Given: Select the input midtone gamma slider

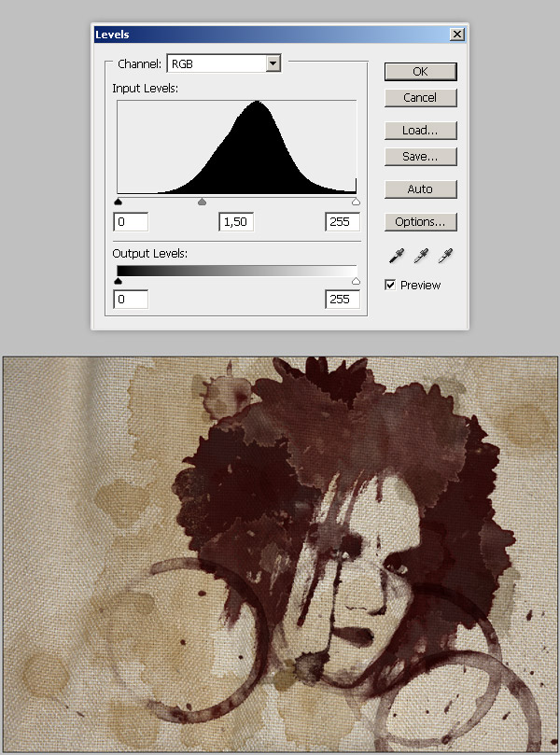Looking at the screenshot, I should coord(203,202).
